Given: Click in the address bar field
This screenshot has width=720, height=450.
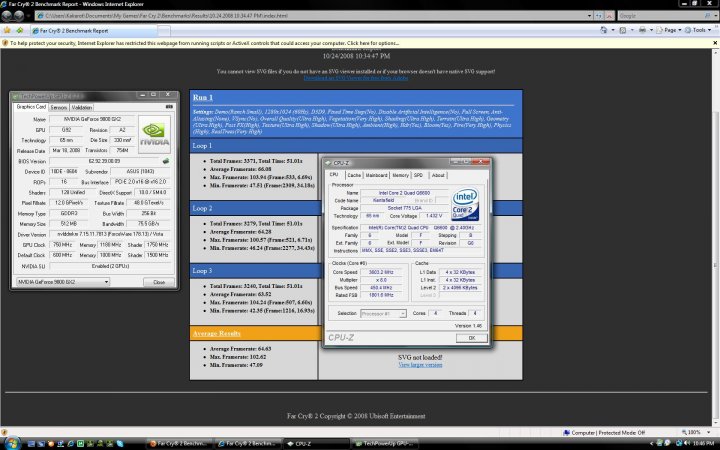Looking at the screenshot, I should [314, 16].
